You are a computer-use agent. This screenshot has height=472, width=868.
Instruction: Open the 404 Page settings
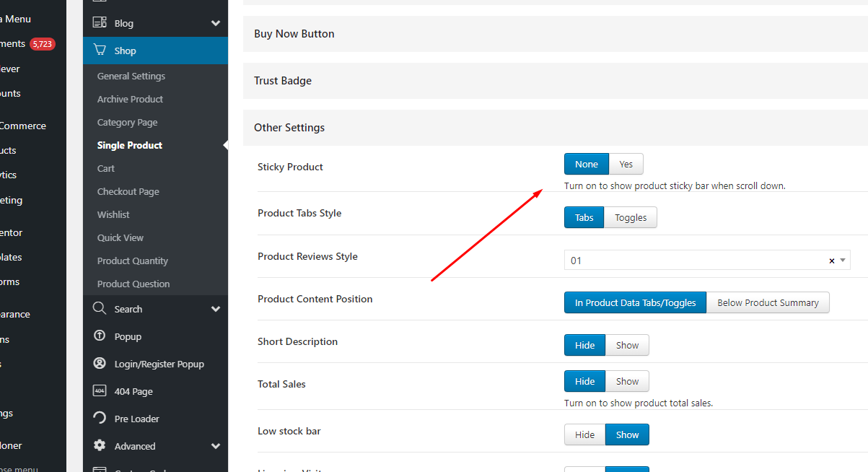[x=155, y=391]
